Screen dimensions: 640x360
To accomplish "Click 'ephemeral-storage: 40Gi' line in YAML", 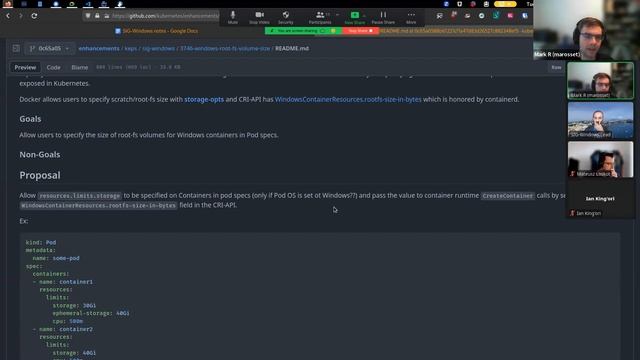I will [x=91, y=313].
